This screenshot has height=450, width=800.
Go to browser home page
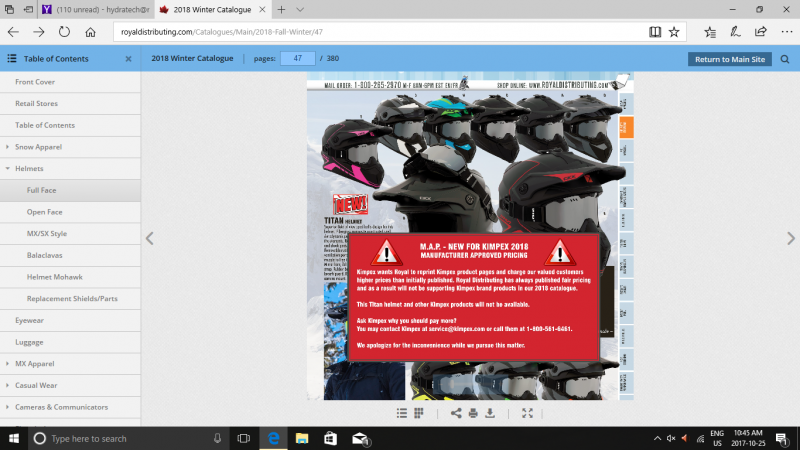pos(90,32)
